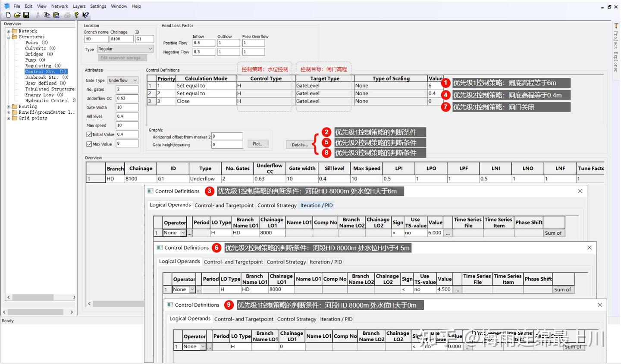The width and height of the screenshot is (621, 364).
Task: Open the Gate Type Underflow dropdown
Action: pos(122,81)
